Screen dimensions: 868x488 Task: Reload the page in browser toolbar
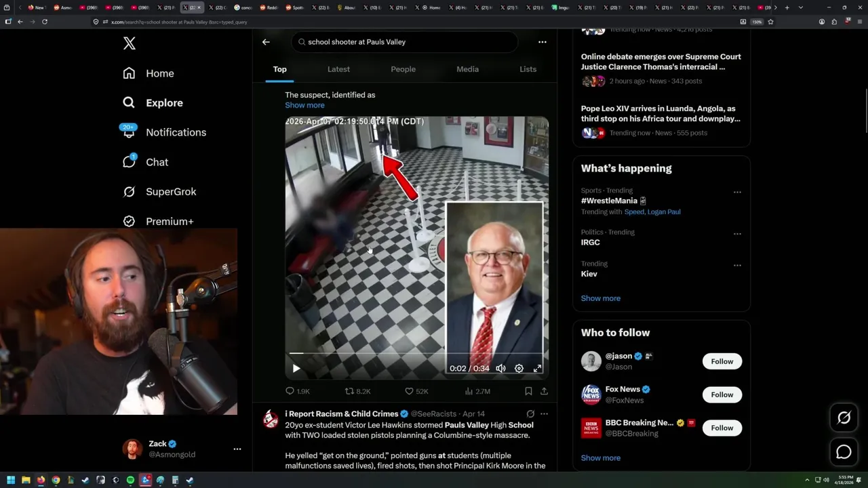(x=45, y=22)
